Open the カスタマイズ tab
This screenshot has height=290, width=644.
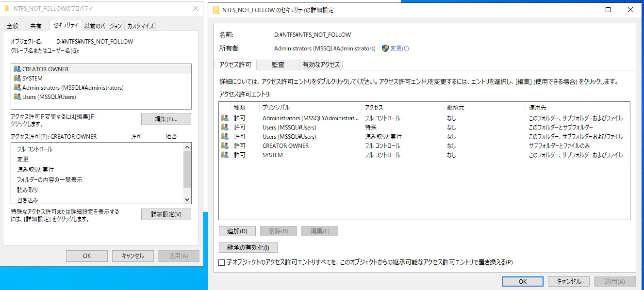140,26
